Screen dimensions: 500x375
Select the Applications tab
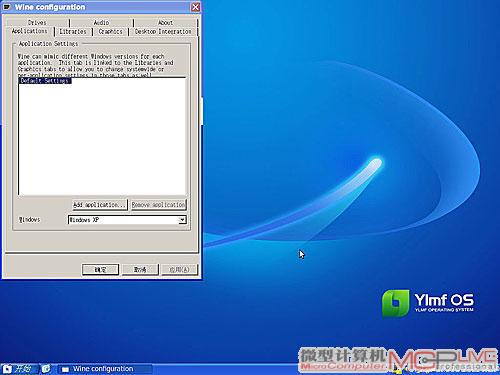tap(30, 31)
